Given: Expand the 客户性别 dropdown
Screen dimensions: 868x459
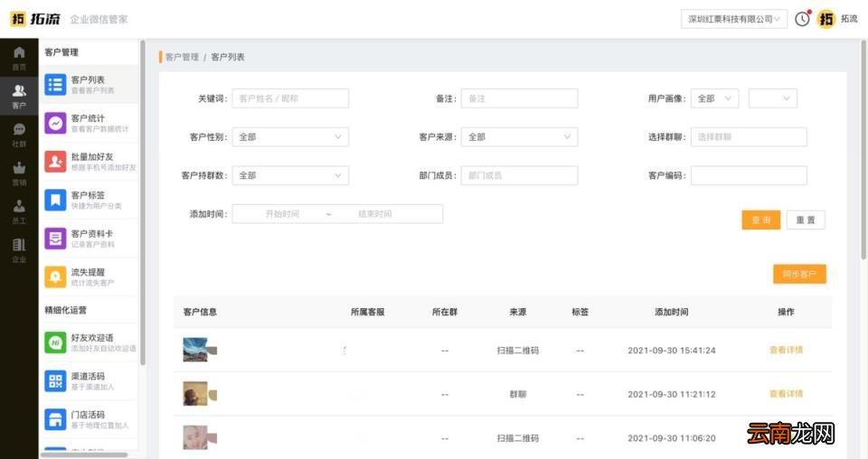Looking at the screenshot, I should [x=290, y=137].
